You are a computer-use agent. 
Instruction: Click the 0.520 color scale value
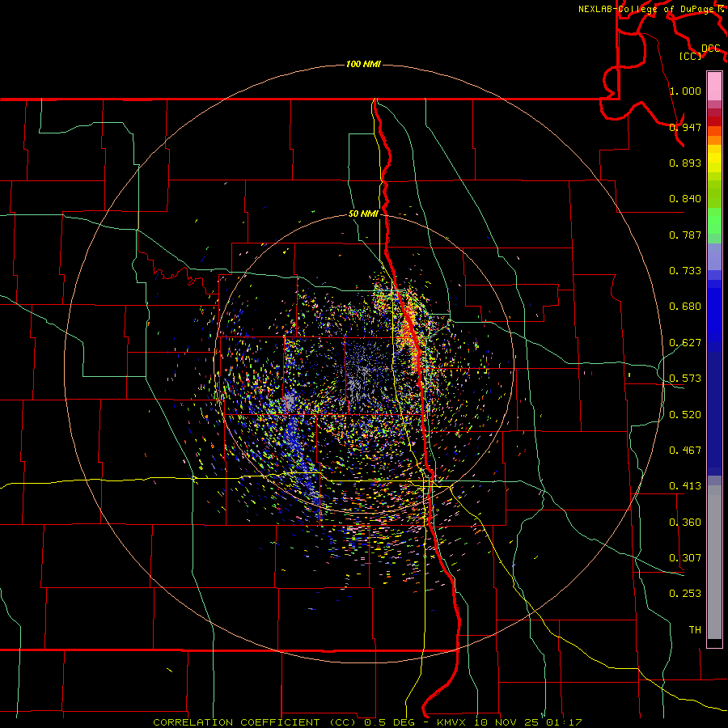tap(685, 414)
